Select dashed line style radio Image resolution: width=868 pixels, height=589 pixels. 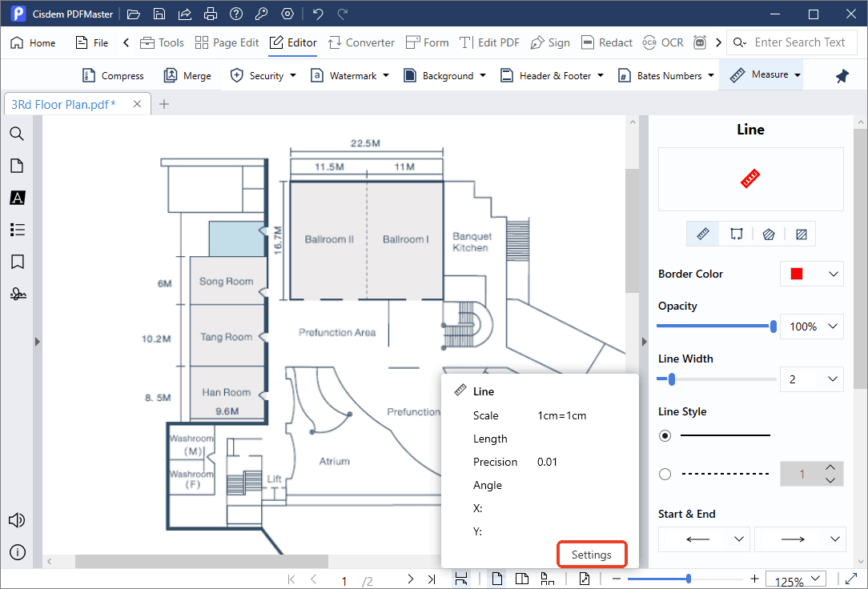(665, 474)
